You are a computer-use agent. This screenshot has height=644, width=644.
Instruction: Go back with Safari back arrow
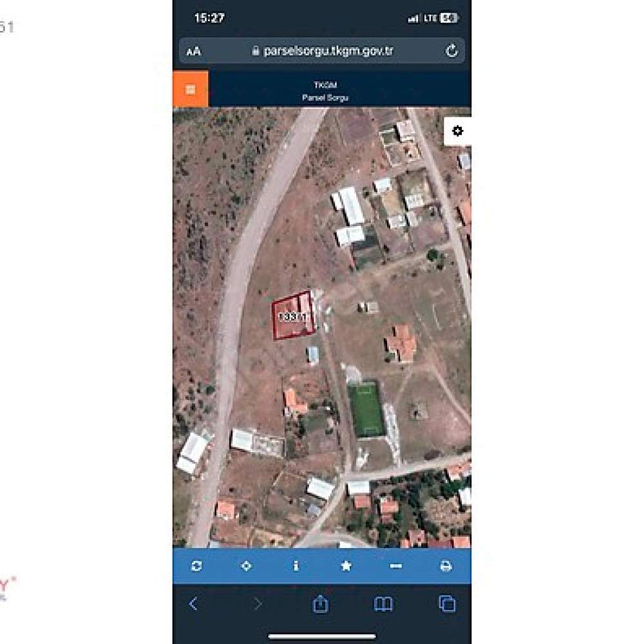coord(193,604)
